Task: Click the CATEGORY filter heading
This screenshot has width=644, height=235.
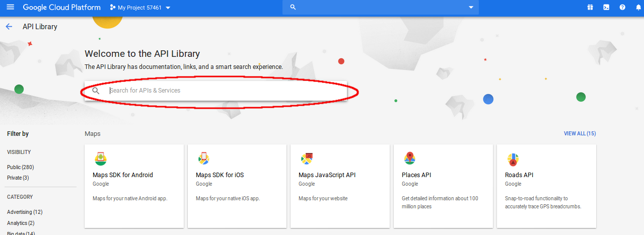Action: [20, 197]
